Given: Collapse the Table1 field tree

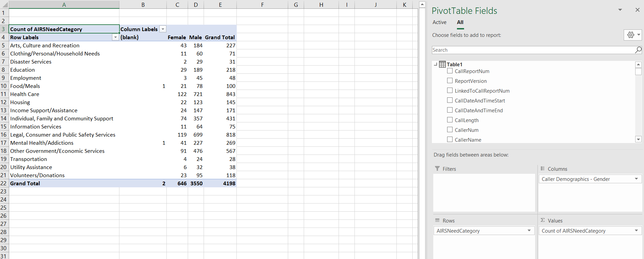Looking at the screenshot, I should point(435,64).
